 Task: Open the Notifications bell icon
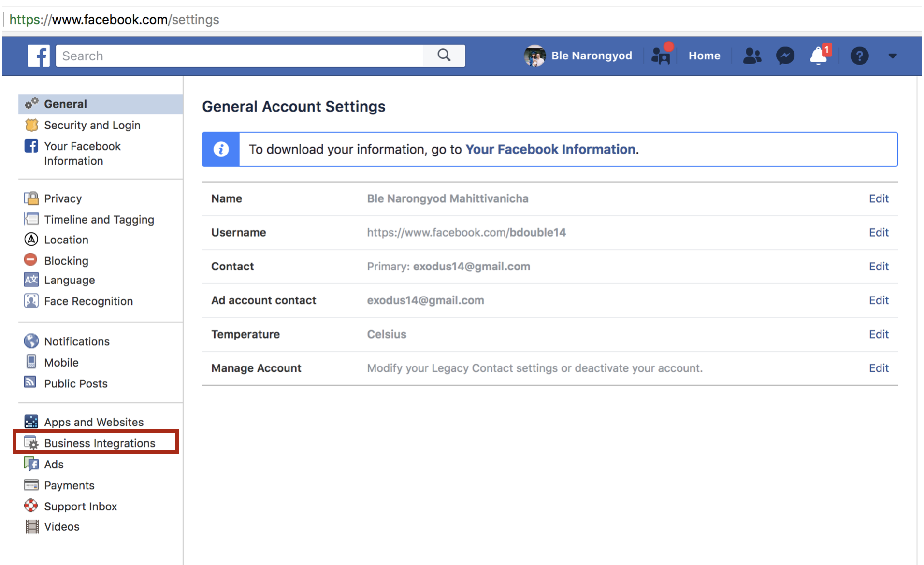tap(819, 56)
